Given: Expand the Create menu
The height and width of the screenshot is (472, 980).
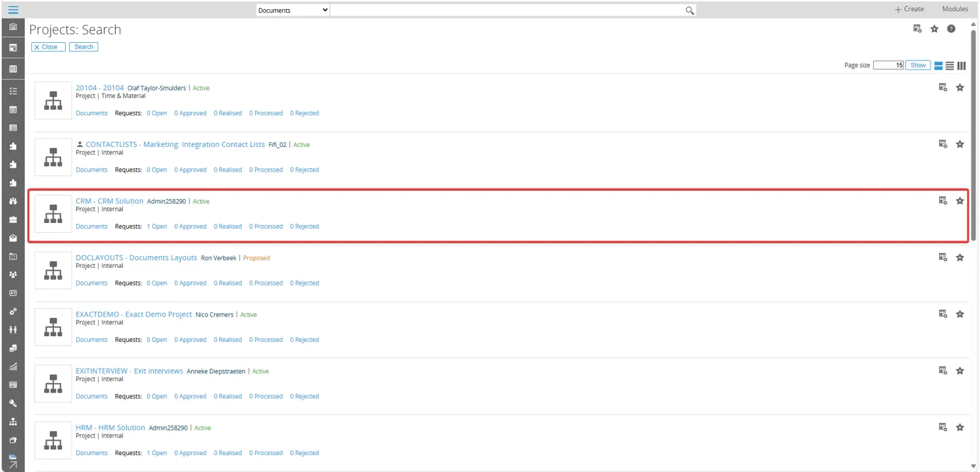Looking at the screenshot, I should pyautogui.click(x=909, y=9).
